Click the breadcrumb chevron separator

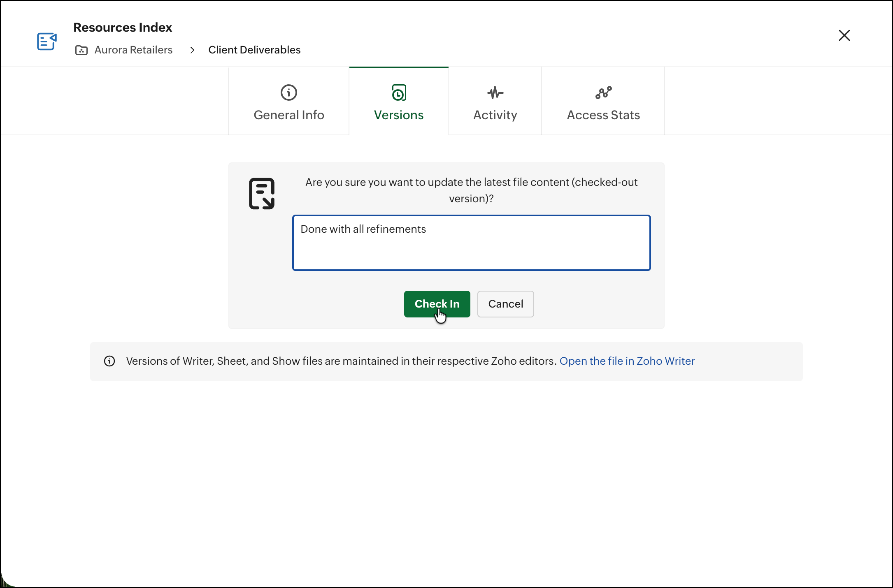click(x=192, y=50)
